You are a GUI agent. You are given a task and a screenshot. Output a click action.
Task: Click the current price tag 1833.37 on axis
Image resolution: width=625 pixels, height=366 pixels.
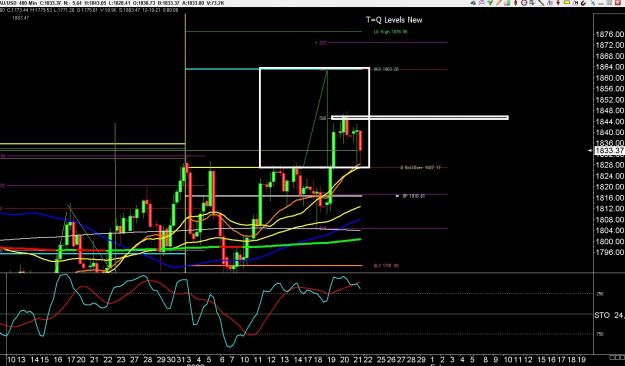(609, 150)
